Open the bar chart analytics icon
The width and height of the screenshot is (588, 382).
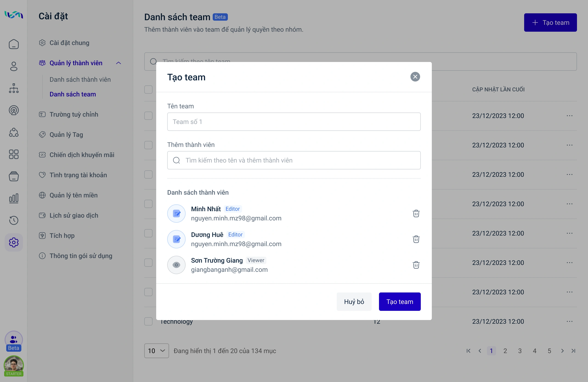14,198
